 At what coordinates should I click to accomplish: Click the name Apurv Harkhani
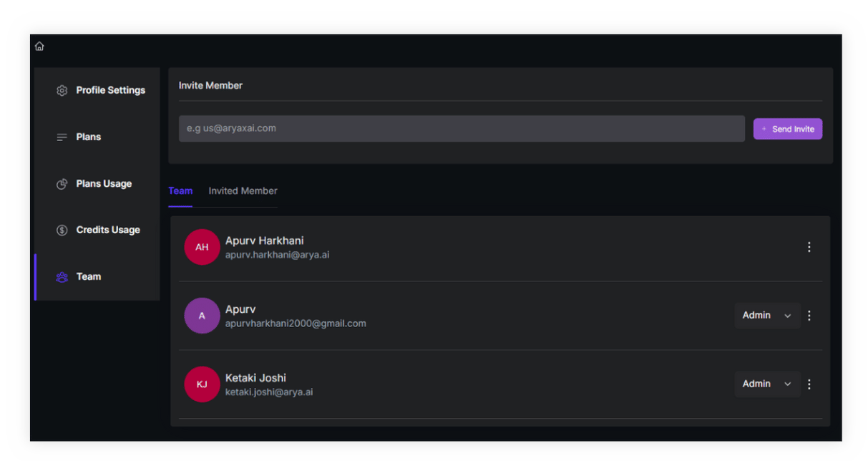265,241
